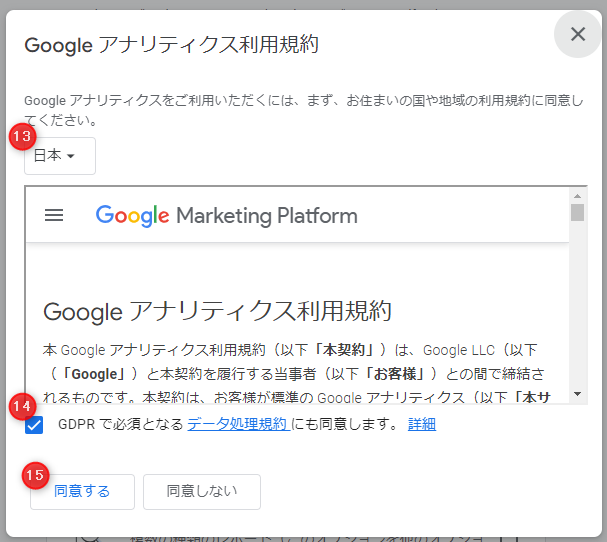Click the 同意する button
The image size is (607, 542).
coord(82,492)
